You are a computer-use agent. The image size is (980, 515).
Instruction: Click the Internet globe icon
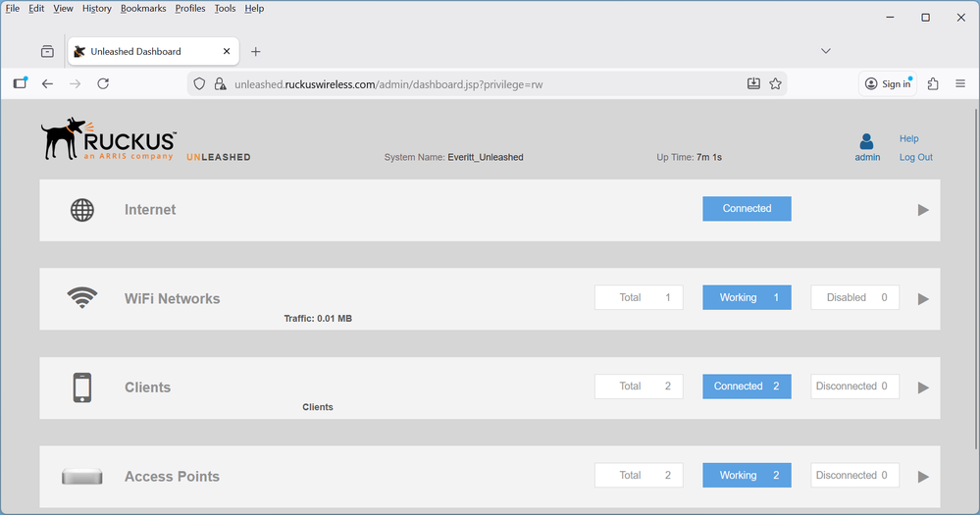point(81,210)
